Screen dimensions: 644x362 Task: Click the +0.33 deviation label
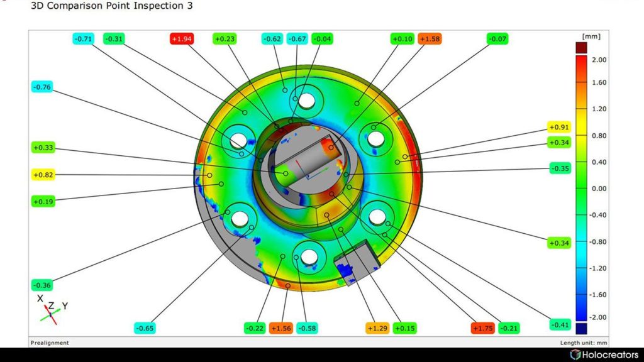coord(43,148)
